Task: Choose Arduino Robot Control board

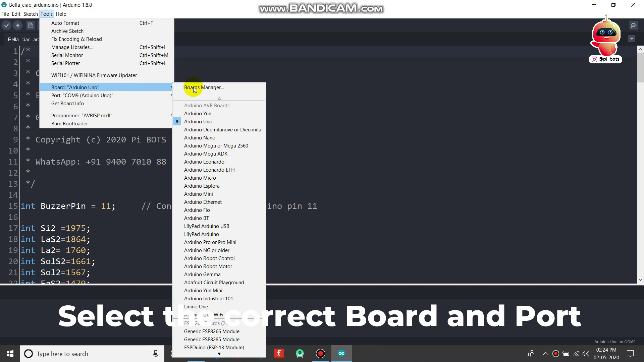Action: 219,258
